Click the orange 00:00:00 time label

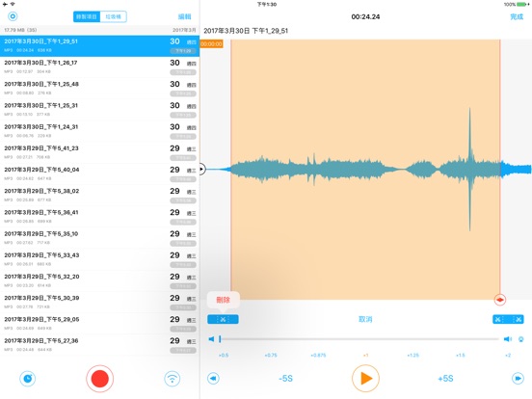pyautogui.click(x=211, y=43)
